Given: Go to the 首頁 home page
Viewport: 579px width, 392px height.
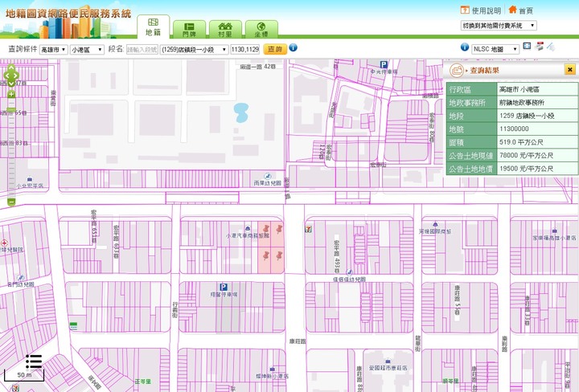Looking at the screenshot, I should tap(526, 10).
